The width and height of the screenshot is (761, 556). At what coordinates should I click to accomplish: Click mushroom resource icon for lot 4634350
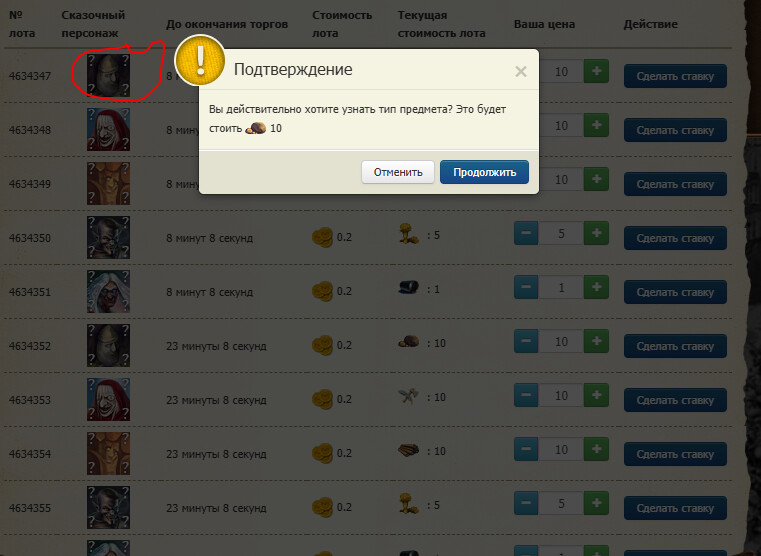pos(409,234)
